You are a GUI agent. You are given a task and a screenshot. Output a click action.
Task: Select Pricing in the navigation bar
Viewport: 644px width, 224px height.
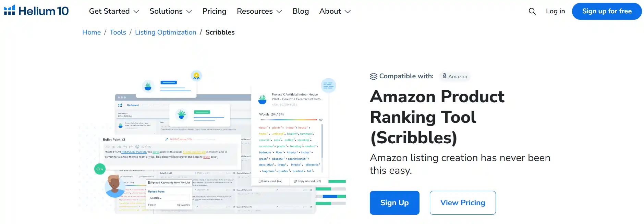[214, 11]
